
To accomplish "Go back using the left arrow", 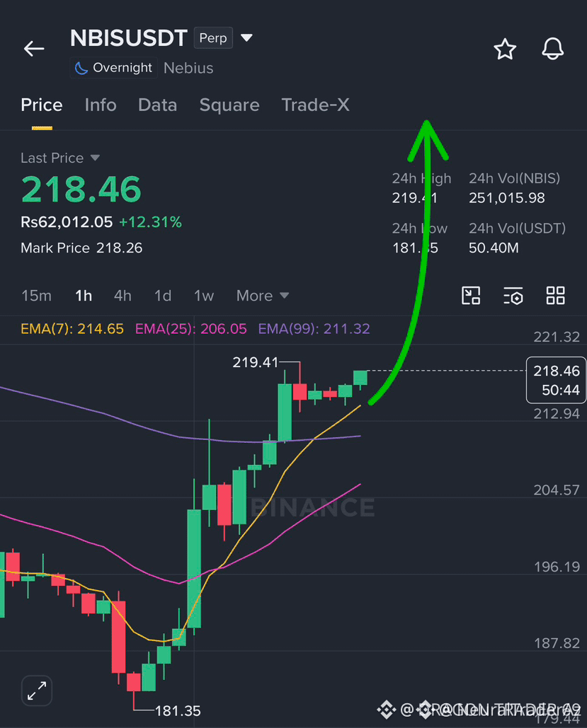I will tap(34, 48).
